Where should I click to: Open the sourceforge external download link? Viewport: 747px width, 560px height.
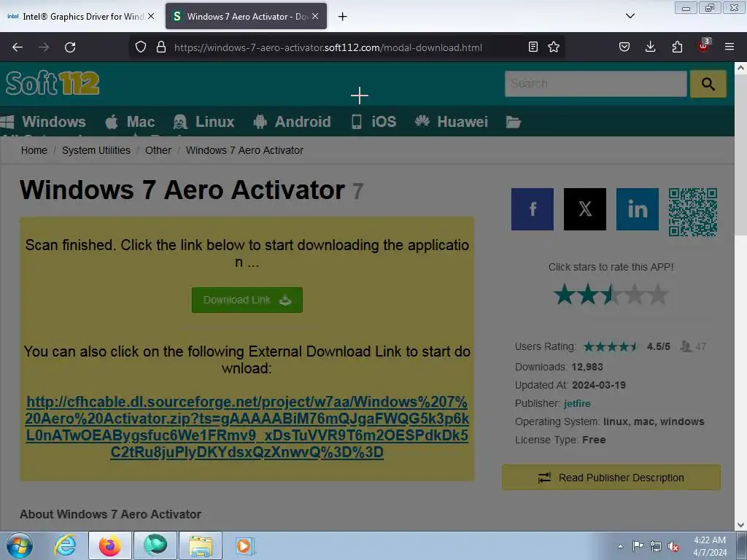(247, 427)
